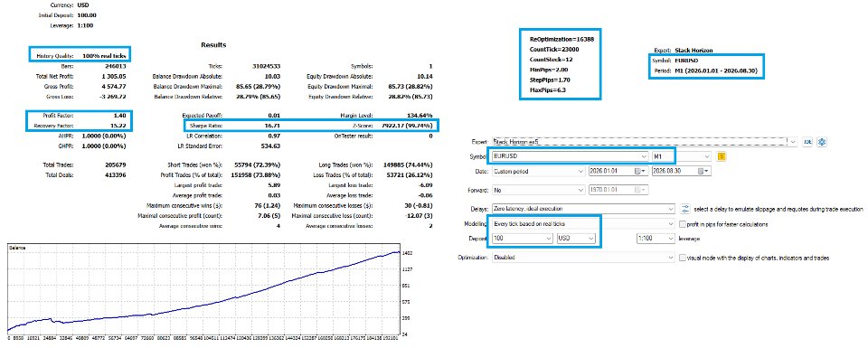The width and height of the screenshot is (868, 348).
Task: Click Gross Profit value 4 574.77
Action: point(114,86)
